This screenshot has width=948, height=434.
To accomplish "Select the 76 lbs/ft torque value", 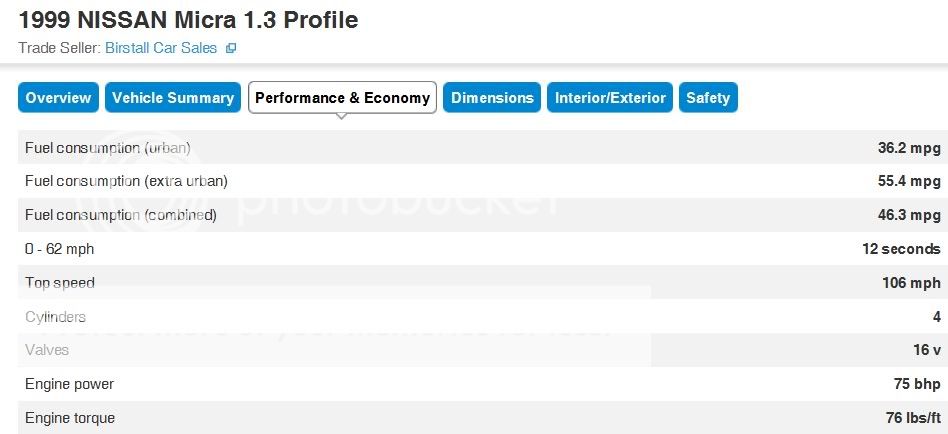I will [913, 417].
